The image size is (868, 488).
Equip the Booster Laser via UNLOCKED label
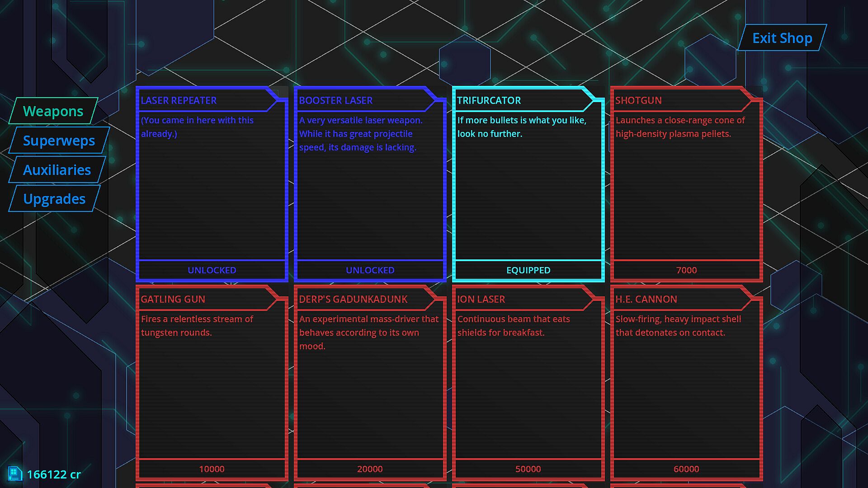tap(370, 270)
